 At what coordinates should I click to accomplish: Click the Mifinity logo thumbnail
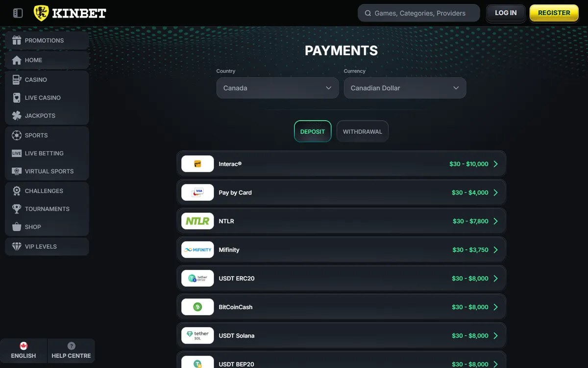pyautogui.click(x=197, y=250)
